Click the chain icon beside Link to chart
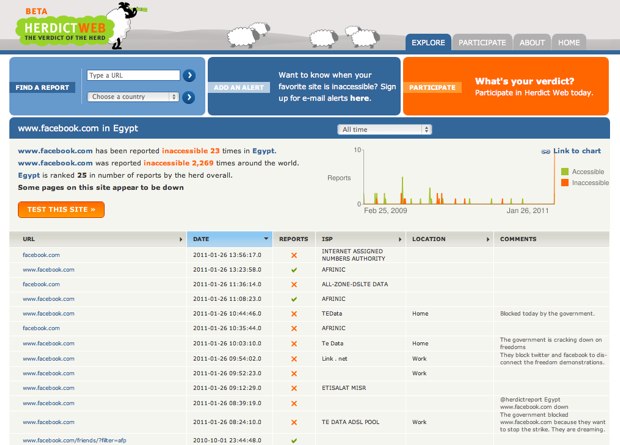Screen dimensions: 620x445 tap(545, 151)
